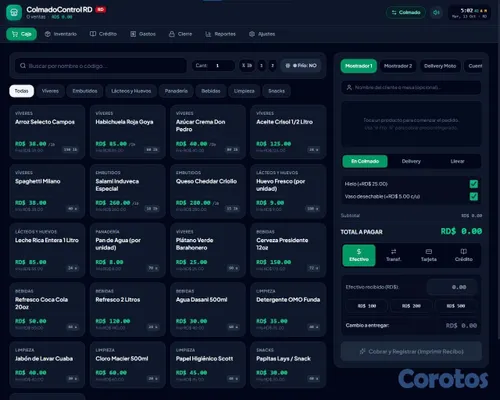The height and width of the screenshot is (400, 500).
Task: Click the RD$ 200 quick cash button
Action: (411, 306)
